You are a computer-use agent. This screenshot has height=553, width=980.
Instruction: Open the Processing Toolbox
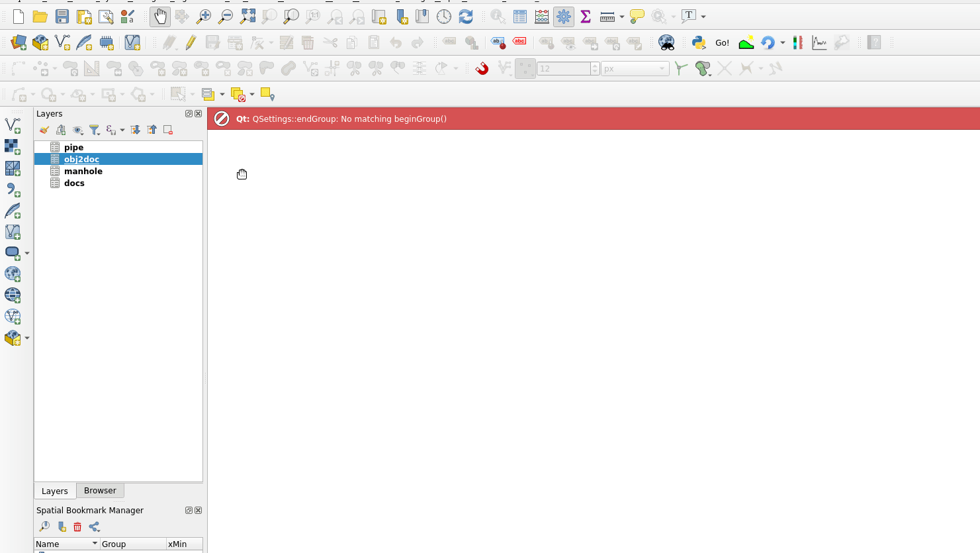pyautogui.click(x=563, y=17)
